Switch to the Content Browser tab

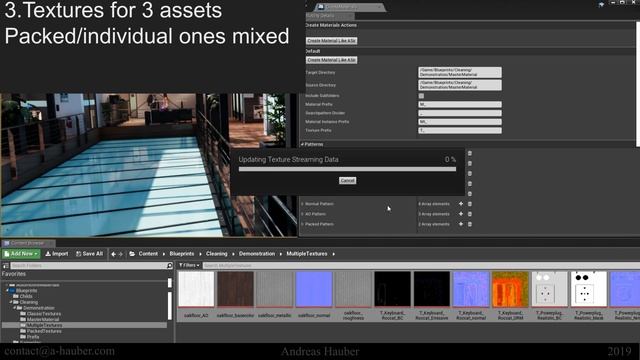(x=28, y=243)
